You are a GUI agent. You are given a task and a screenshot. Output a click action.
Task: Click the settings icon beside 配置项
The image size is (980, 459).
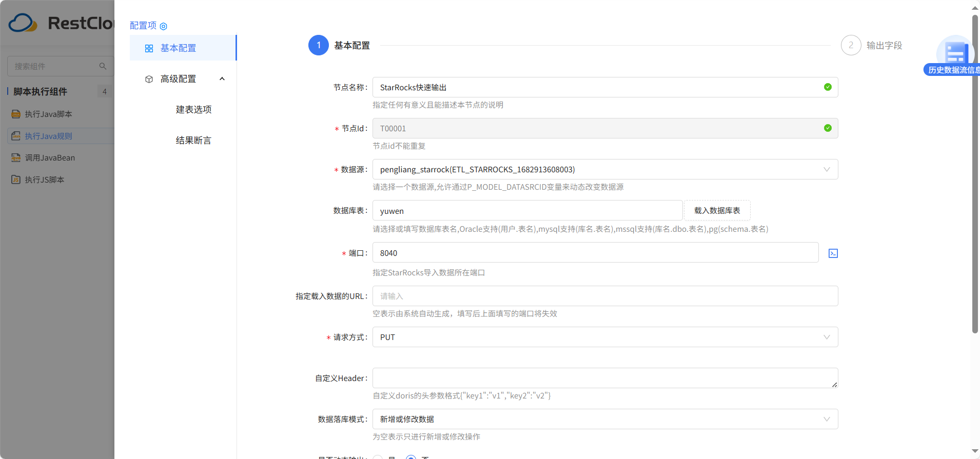point(163,26)
